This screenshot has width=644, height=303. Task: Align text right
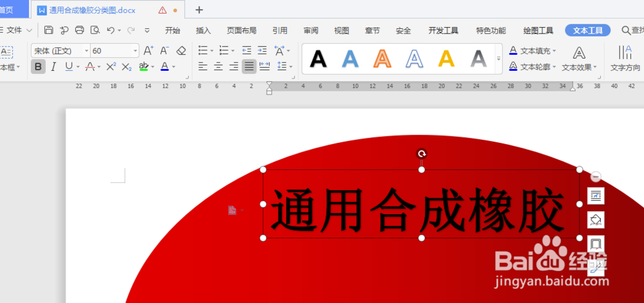(234, 66)
